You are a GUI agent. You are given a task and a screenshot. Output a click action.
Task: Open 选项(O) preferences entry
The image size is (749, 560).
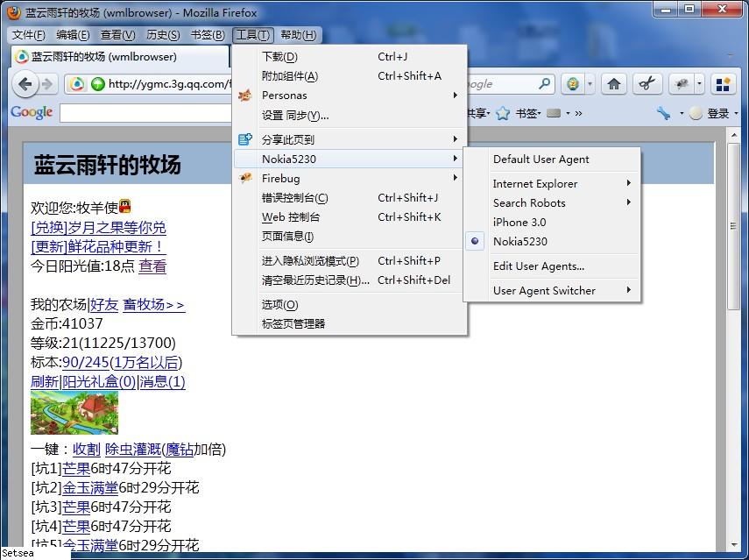(x=350, y=304)
